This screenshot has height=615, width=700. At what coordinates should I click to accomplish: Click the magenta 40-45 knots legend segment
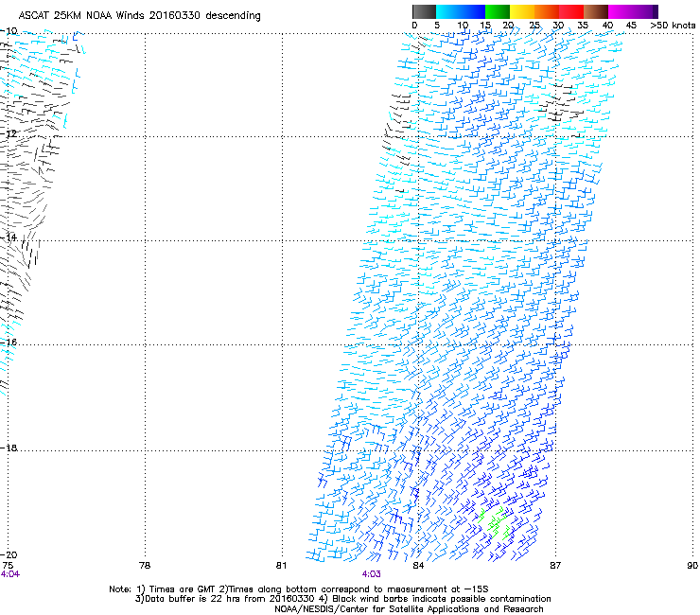click(621, 11)
